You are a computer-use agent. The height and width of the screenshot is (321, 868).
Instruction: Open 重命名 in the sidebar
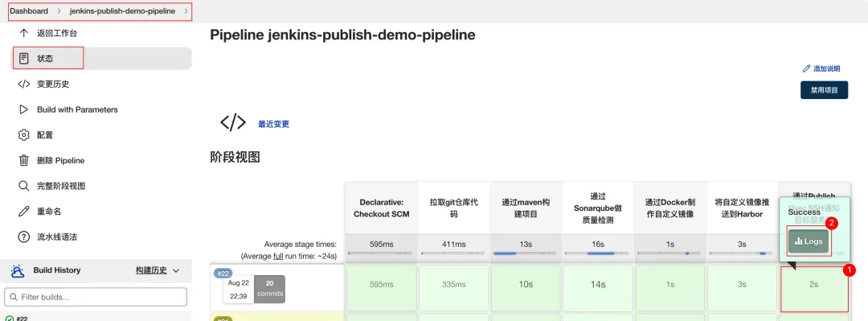click(49, 212)
